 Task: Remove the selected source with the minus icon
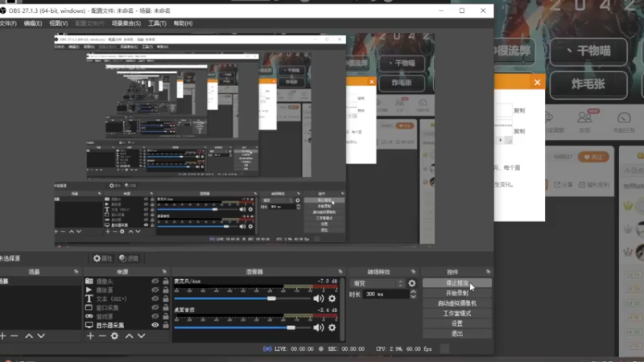102,335
